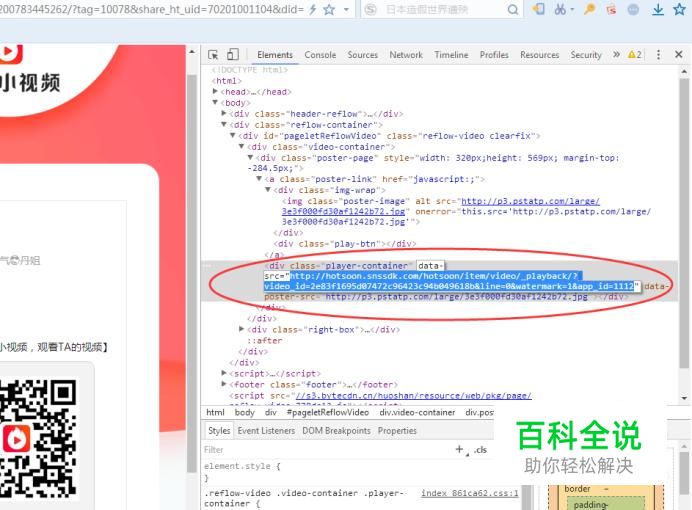692x510 pixels.
Task: Open the index_861ca62.css:1 source link
Action: 470,493
